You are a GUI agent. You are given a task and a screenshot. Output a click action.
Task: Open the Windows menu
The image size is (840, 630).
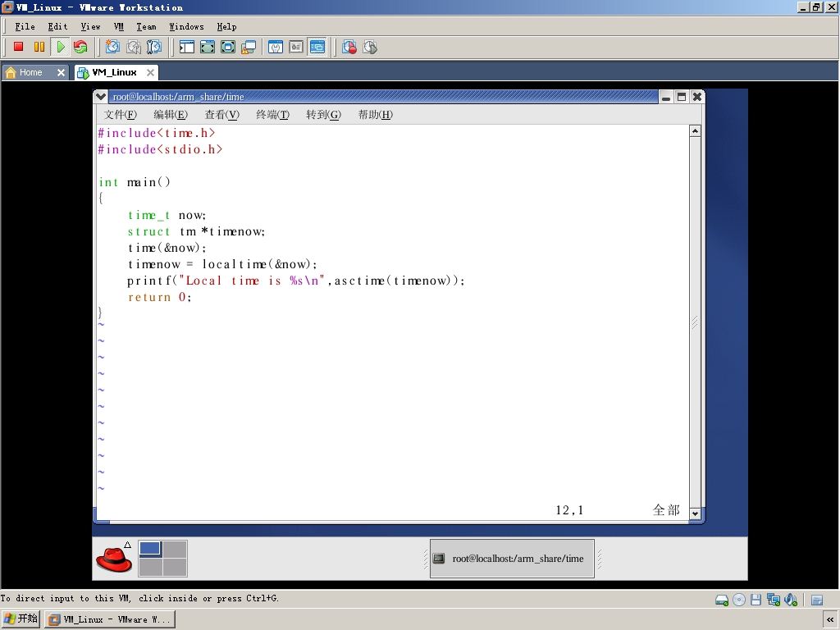click(186, 27)
